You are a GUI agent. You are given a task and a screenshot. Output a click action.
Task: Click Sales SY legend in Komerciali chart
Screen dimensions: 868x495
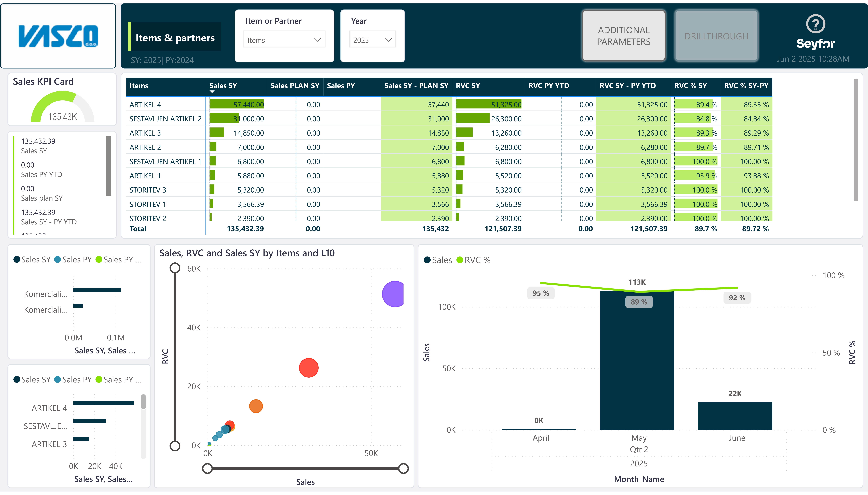(x=32, y=260)
